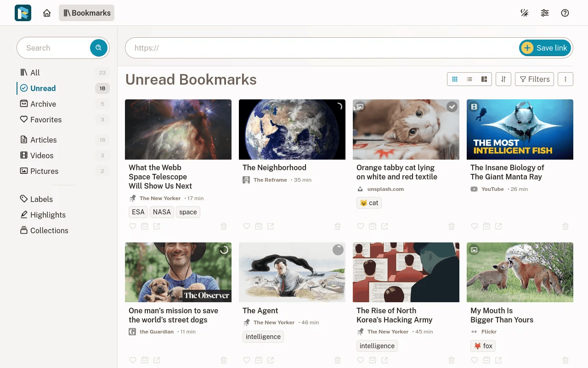Open the settings sliders icon

pos(545,13)
